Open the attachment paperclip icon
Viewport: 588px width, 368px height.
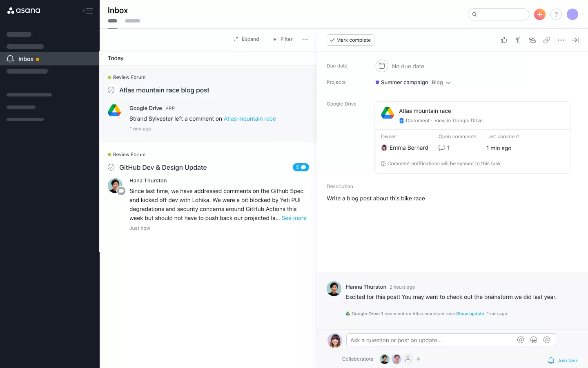(x=518, y=40)
